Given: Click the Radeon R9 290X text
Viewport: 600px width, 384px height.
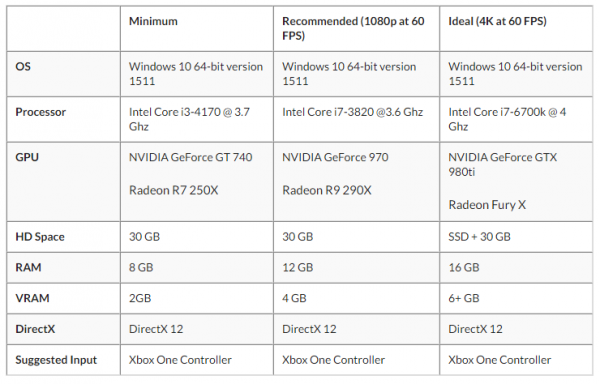Looking at the screenshot, I should coord(327,190).
